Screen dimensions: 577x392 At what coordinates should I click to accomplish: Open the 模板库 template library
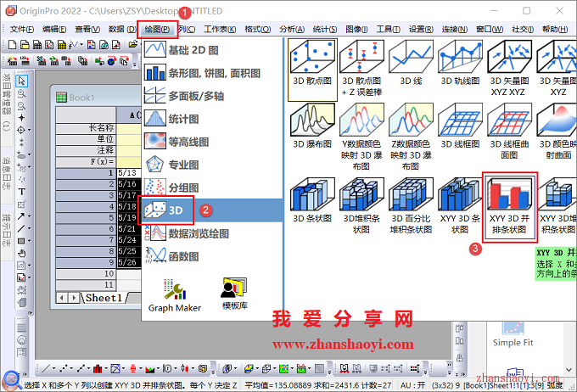234,294
